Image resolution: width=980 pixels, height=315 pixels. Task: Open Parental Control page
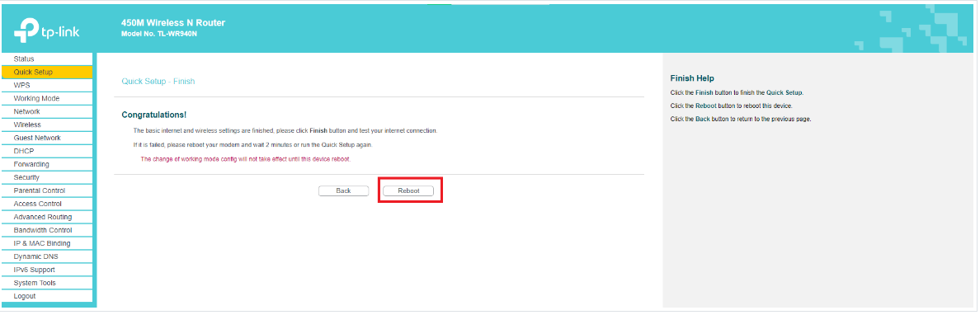pos(47,190)
